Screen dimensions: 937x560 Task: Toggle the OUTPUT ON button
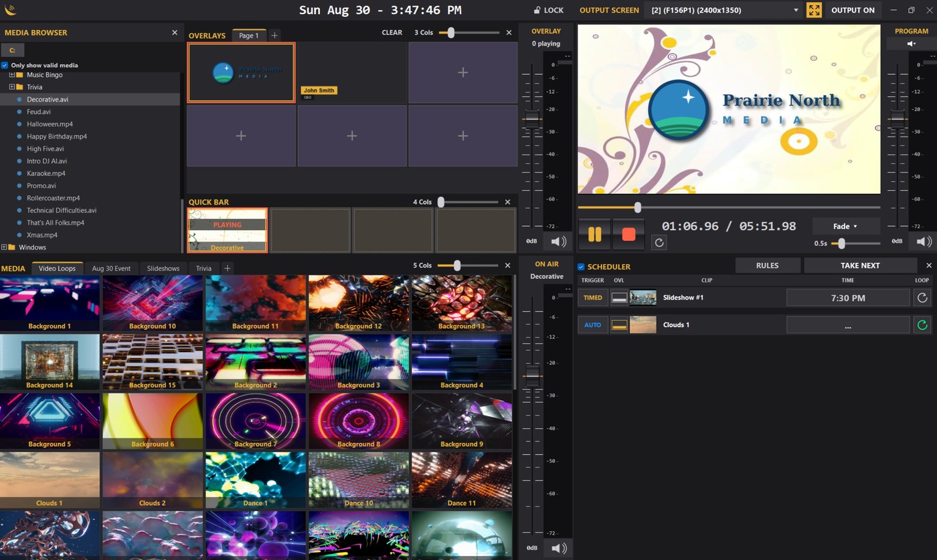pyautogui.click(x=853, y=10)
